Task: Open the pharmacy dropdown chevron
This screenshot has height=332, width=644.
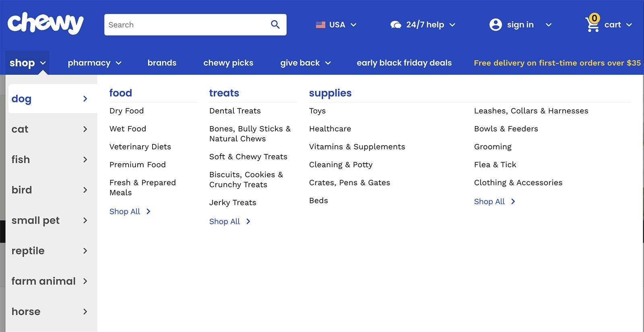Action: pos(118,63)
